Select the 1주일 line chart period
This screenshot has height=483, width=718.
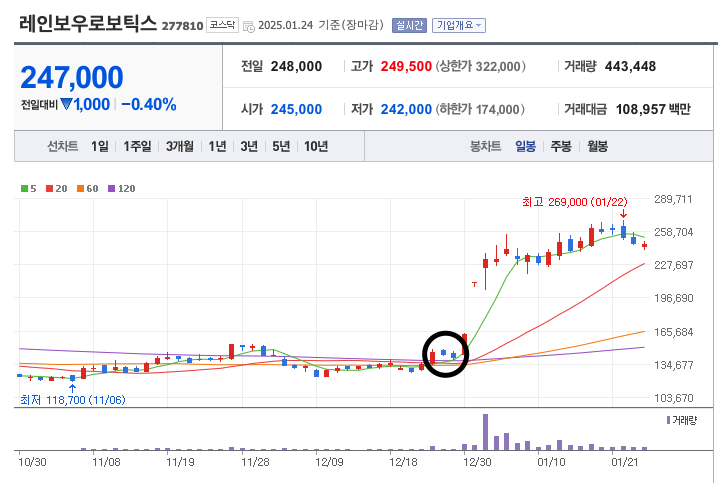[x=137, y=147]
